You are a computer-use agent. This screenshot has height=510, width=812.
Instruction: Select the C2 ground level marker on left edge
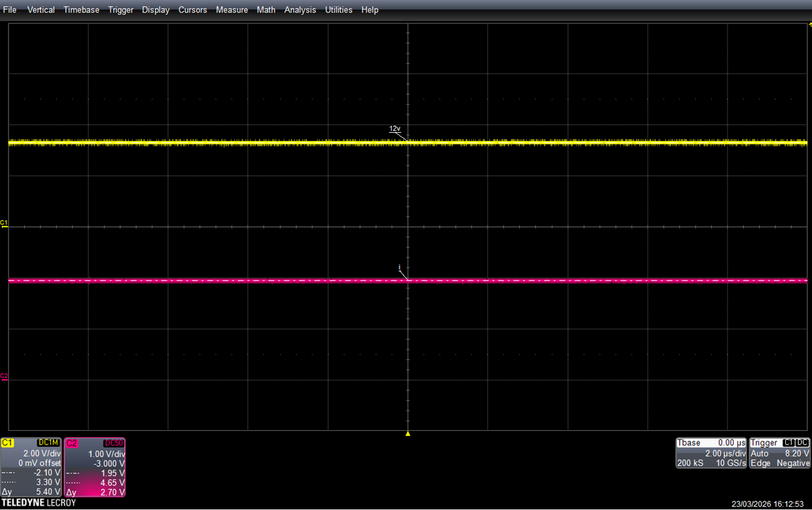[4, 377]
